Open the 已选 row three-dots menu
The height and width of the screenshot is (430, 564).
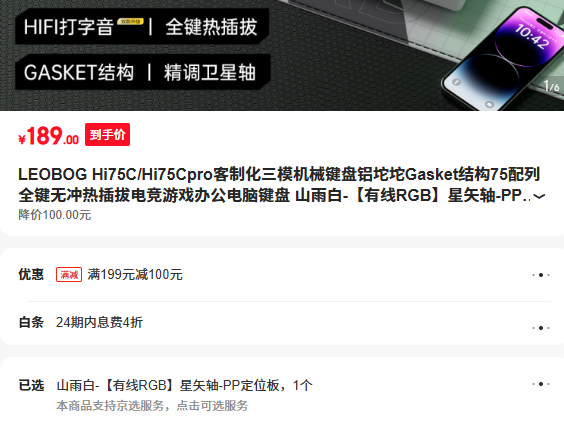[x=541, y=384]
